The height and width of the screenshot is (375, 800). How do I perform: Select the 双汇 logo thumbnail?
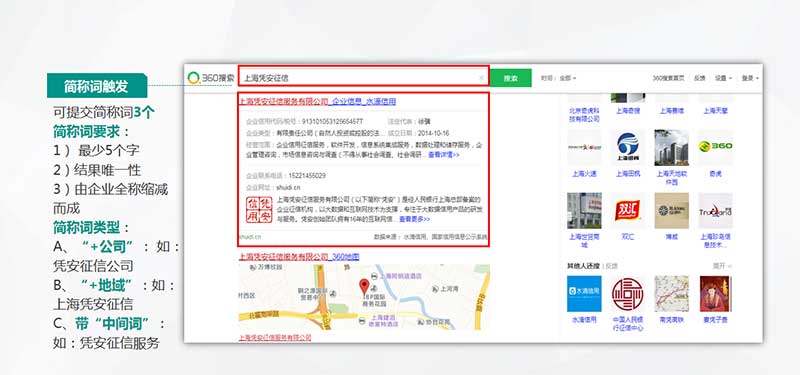(x=628, y=210)
